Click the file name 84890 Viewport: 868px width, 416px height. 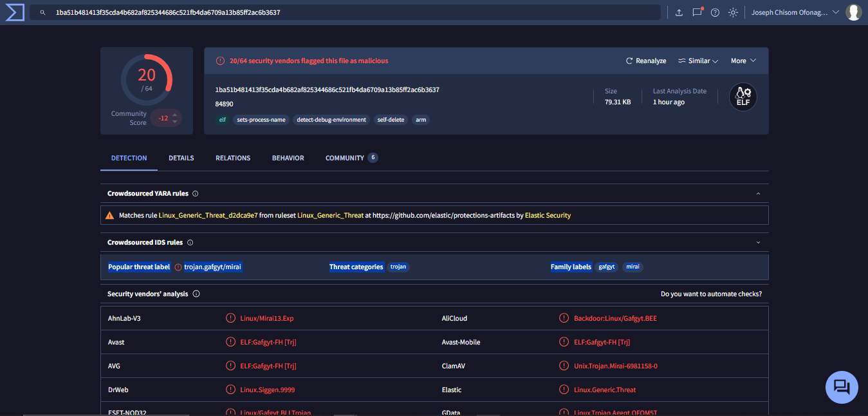(x=224, y=104)
